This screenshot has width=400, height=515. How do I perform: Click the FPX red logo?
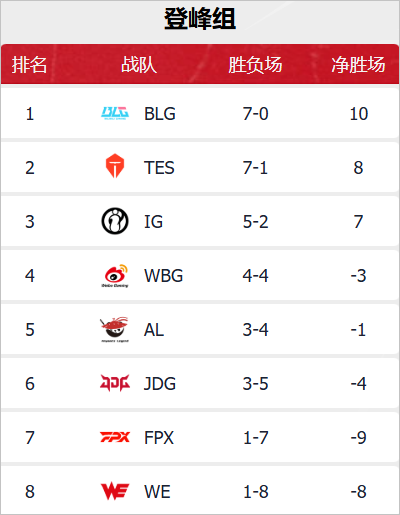pyautogui.click(x=115, y=437)
